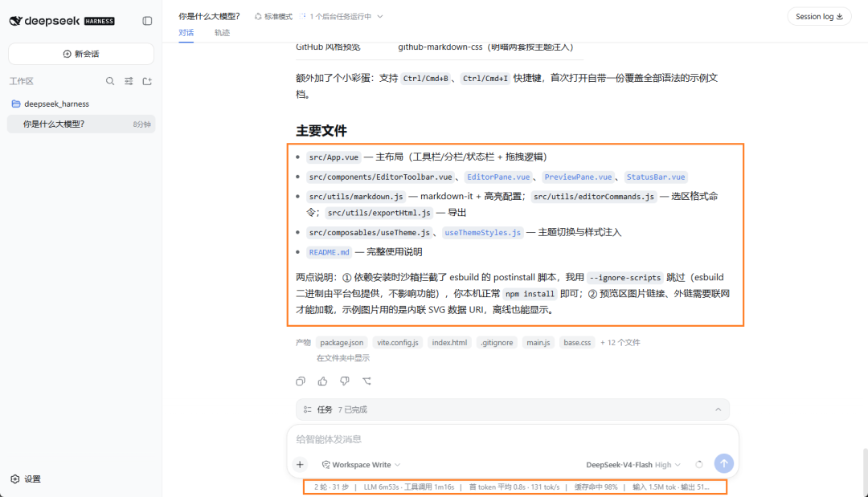Open the PreviewPane.vue file link
The image size is (868, 497).
578,177
